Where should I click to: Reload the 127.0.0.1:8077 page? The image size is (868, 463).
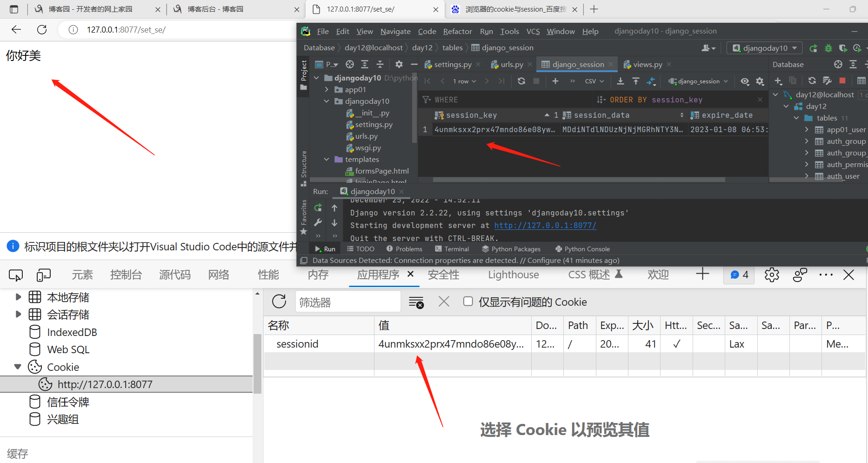(42, 30)
